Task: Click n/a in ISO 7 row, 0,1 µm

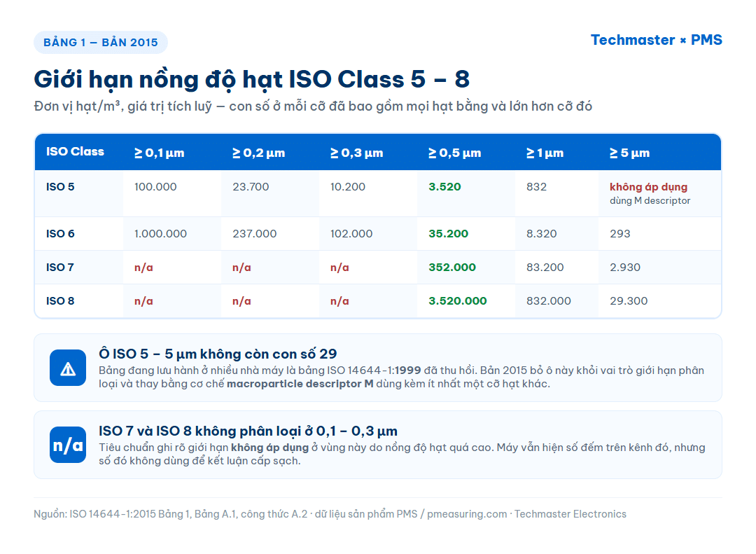Action: [x=143, y=268]
